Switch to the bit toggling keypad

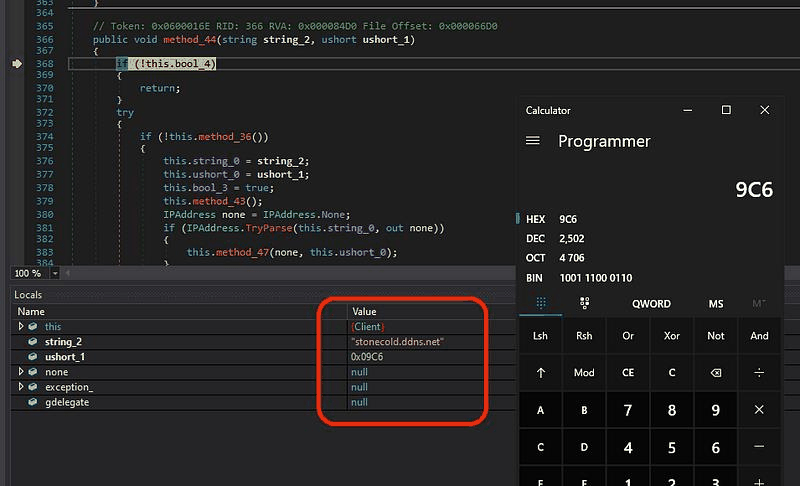(585, 303)
